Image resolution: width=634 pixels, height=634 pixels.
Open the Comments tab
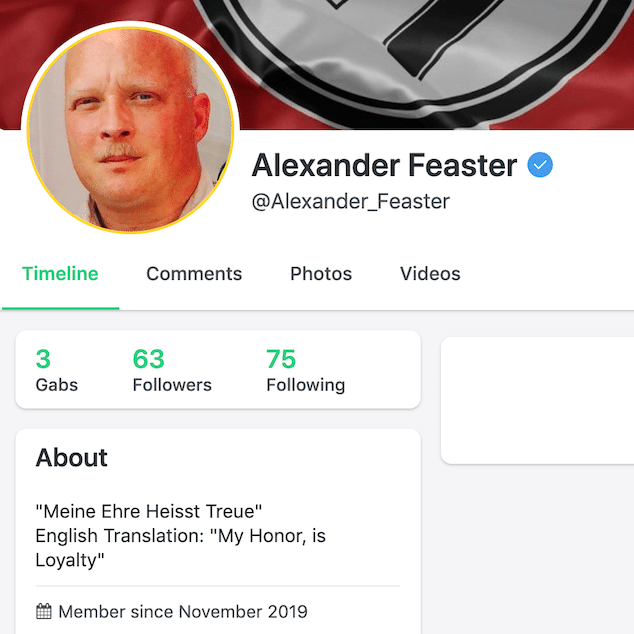point(194,274)
